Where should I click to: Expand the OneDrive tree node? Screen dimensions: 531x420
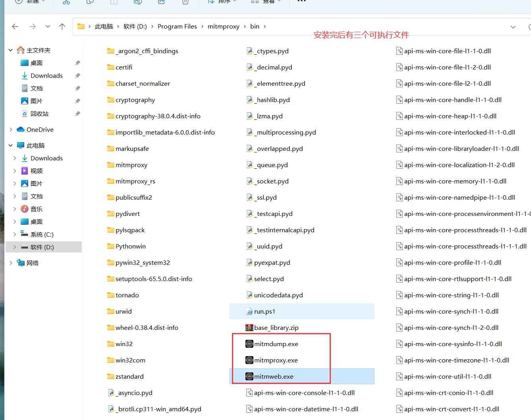pyautogui.click(x=11, y=129)
